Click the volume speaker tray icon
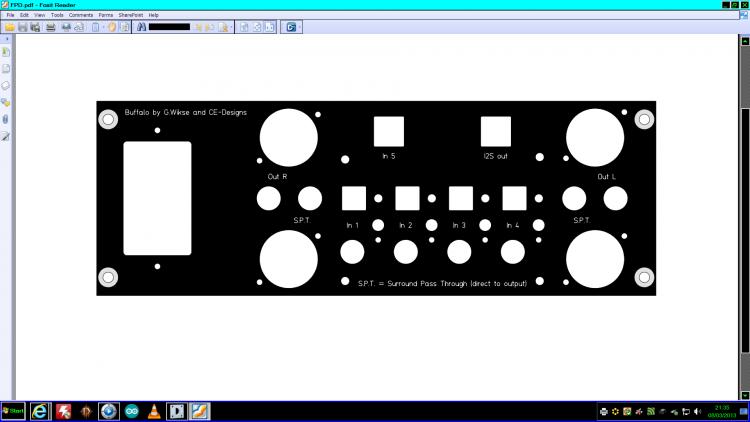Screen dimensions: 750x422 pos(697,411)
